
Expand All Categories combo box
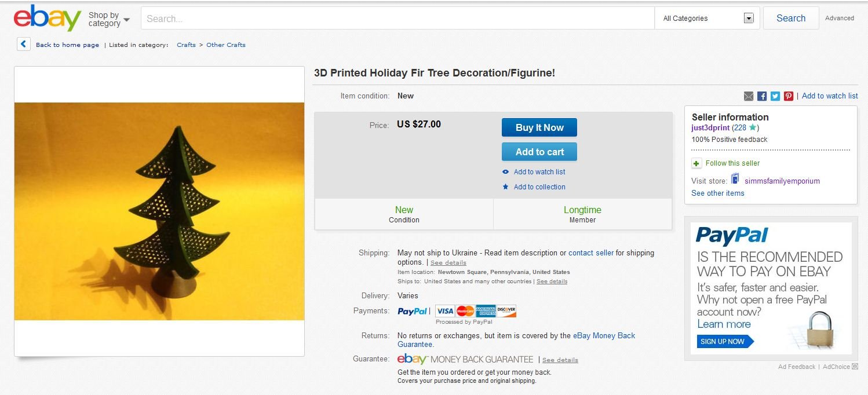708,18
